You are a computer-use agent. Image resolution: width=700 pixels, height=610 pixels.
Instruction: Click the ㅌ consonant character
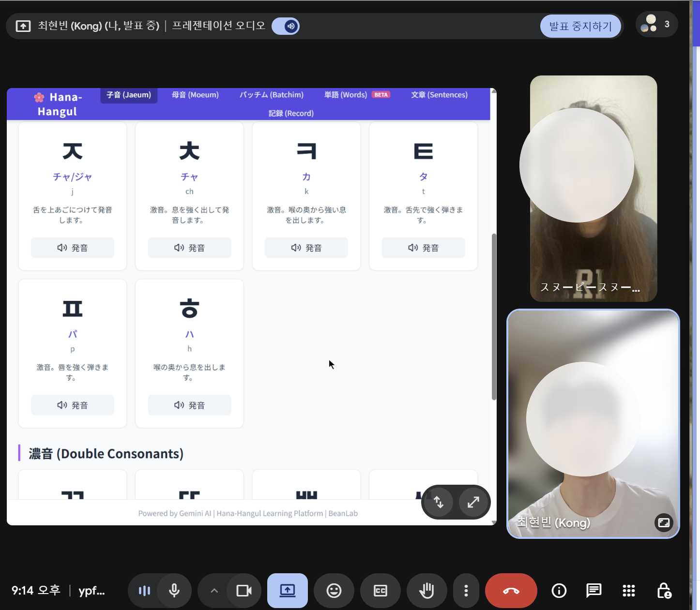coord(423,151)
